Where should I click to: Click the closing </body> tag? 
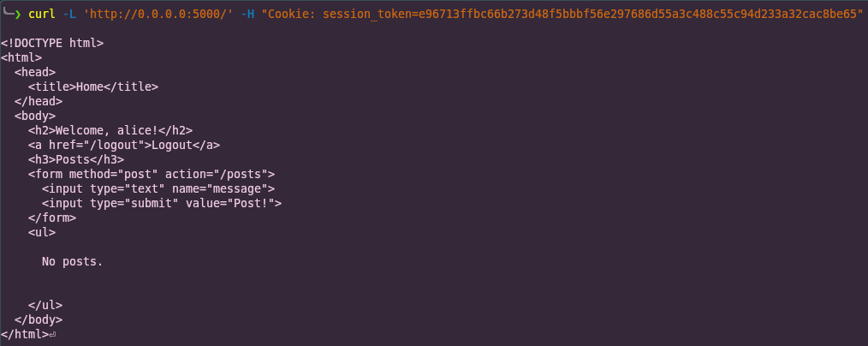(39, 319)
